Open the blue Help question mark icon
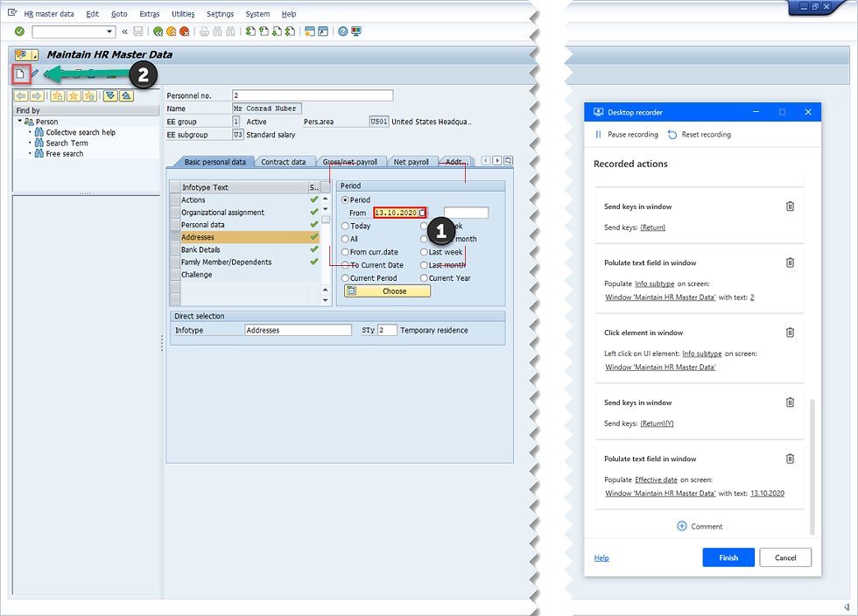Image resolution: width=858 pixels, height=616 pixels. 342,31
